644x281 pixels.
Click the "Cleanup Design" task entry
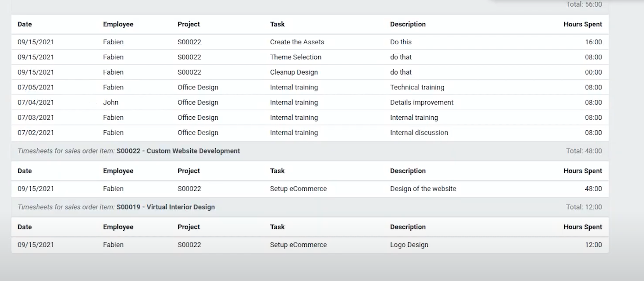pos(294,72)
